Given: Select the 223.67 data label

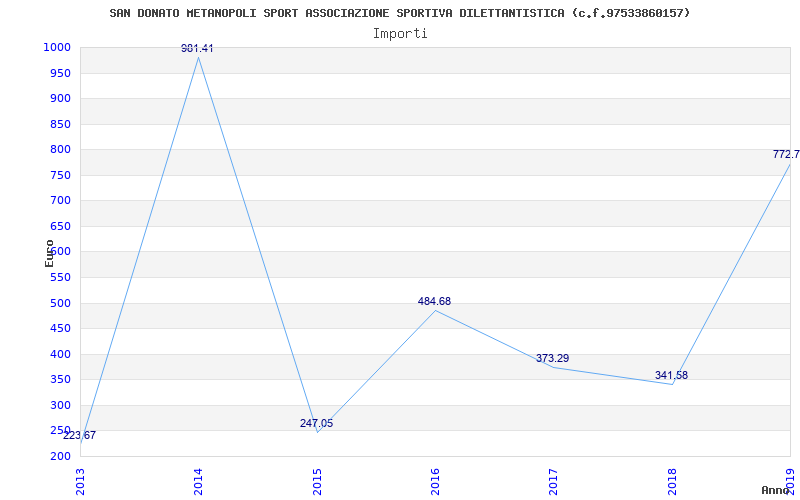Looking at the screenshot, I should [80, 435].
